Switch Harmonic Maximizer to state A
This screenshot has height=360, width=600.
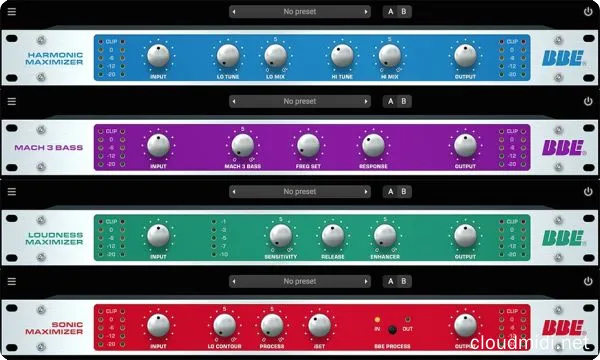[x=390, y=11]
